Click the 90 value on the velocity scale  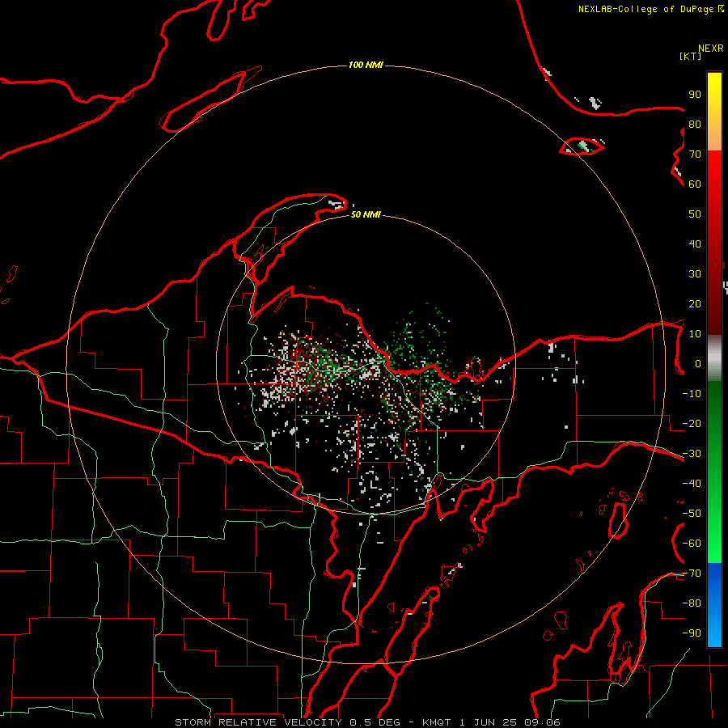pos(695,95)
